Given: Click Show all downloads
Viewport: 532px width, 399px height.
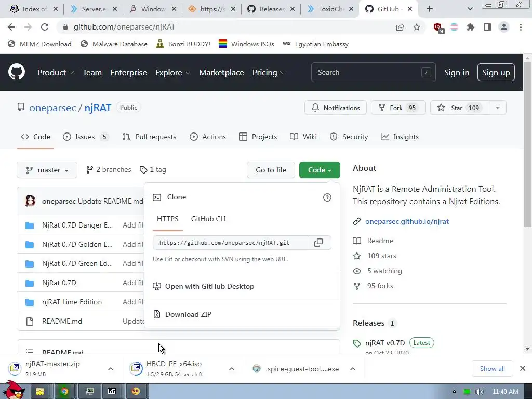Looking at the screenshot, I should (x=493, y=369).
